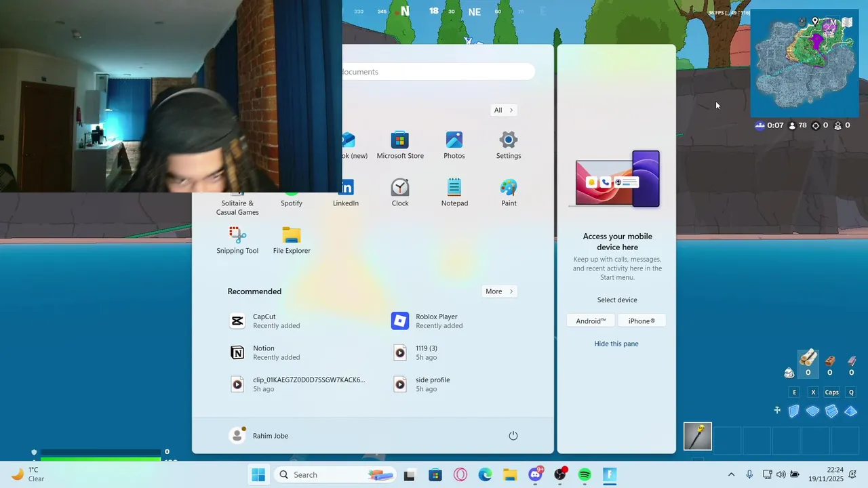This screenshot has height=488, width=868.
Task: Open Rahim Jobe user account menu
Action: pyautogui.click(x=259, y=436)
